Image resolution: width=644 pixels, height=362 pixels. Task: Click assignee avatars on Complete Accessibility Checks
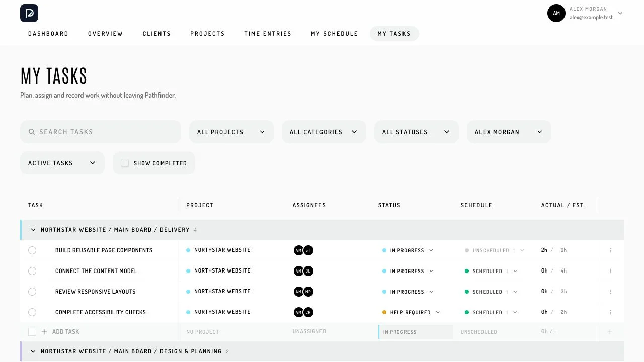[303, 312]
